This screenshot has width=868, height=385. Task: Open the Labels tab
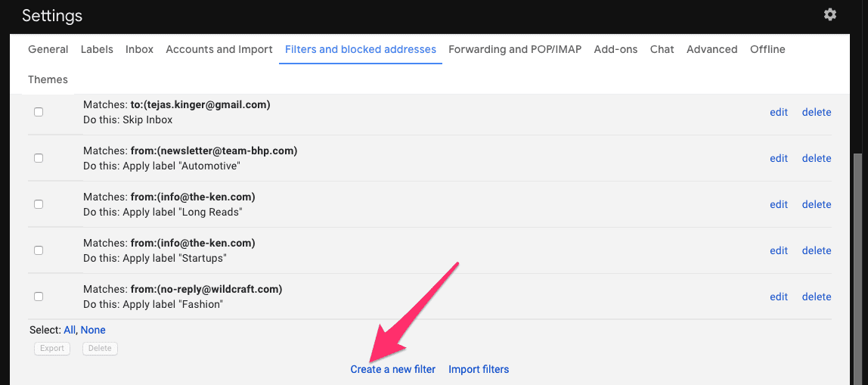[97, 49]
